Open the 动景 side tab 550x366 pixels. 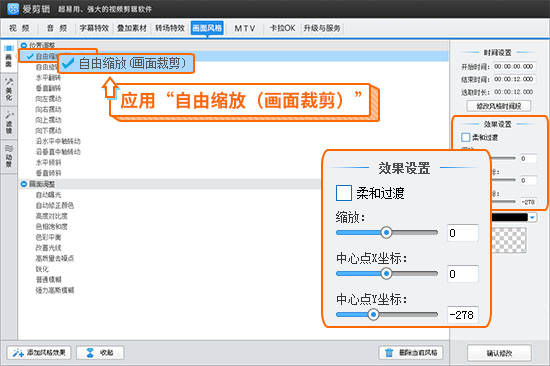coord(8,156)
